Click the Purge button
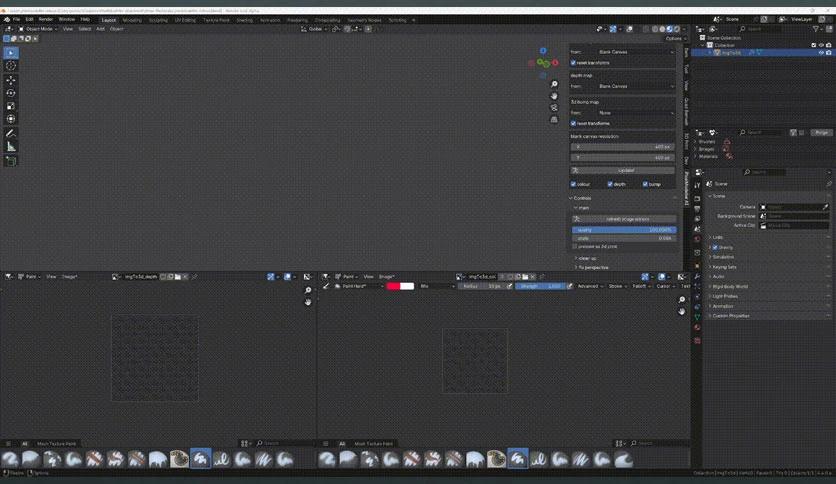Viewport: 836px width, 484px height. click(821, 132)
